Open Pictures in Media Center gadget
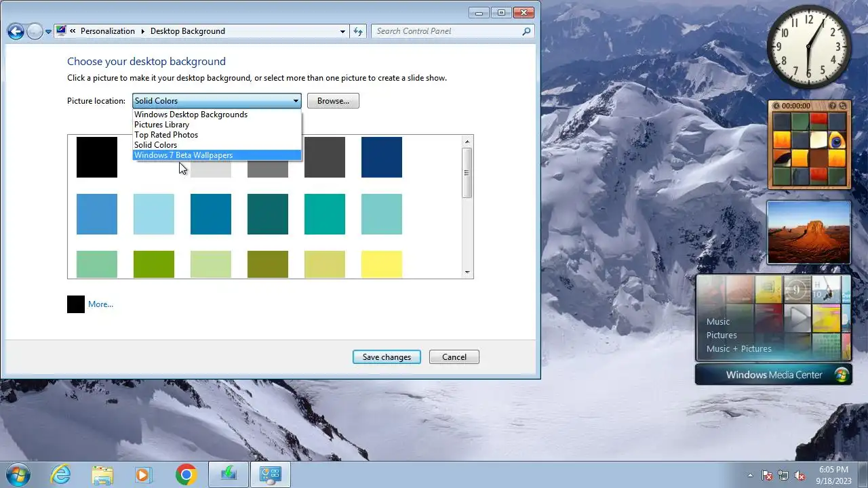The width and height of the screenshot is (868, 488). click(x=722, y=335)
